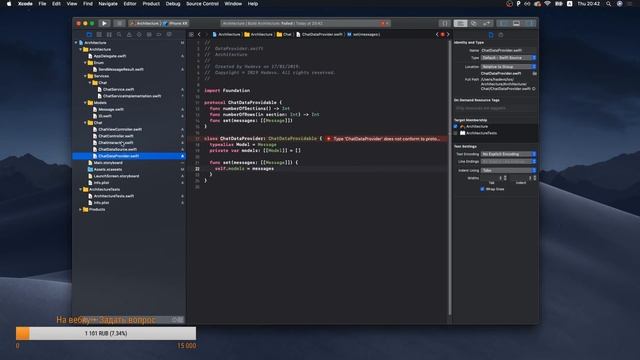
Task: Open Main.storyboard in the navigator
Action: tap(108, 163)
